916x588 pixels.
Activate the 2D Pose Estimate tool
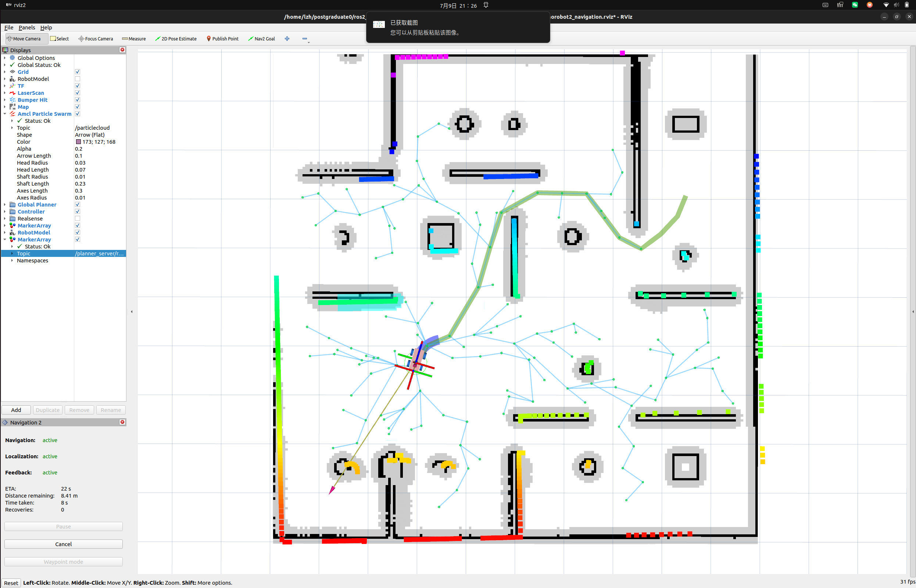(176, 39)
